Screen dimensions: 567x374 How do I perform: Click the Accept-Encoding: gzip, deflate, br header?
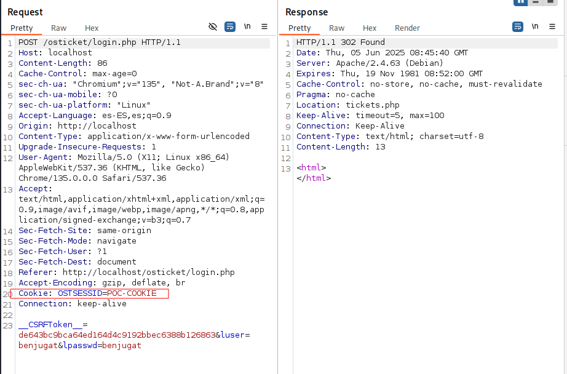click(102, 283)
